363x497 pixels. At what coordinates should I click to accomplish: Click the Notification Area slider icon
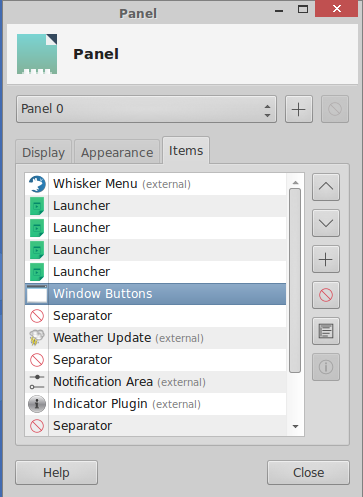pos(37,382)
